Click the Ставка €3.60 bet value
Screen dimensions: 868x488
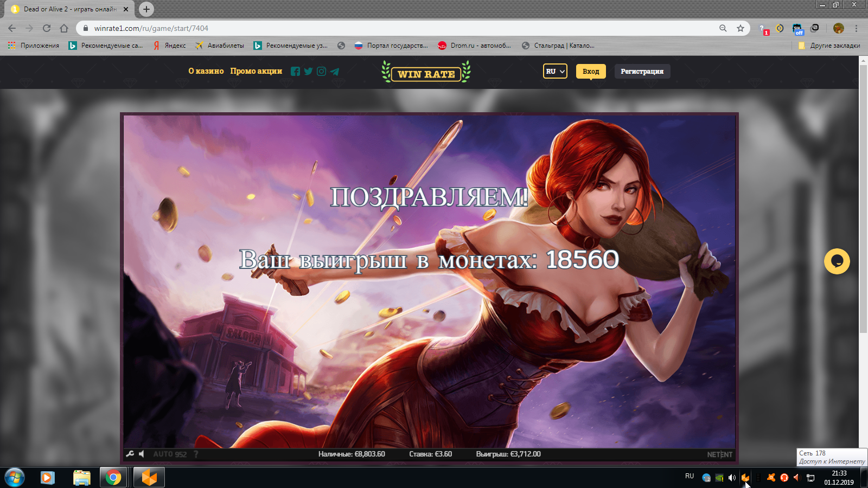click(431, 454)
